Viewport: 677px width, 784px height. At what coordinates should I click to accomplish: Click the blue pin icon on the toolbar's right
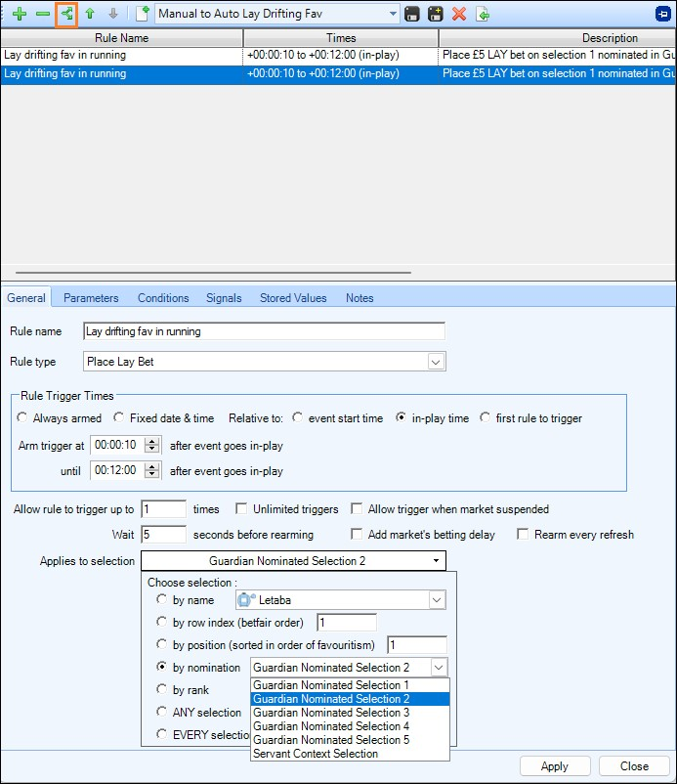point(663,14)
